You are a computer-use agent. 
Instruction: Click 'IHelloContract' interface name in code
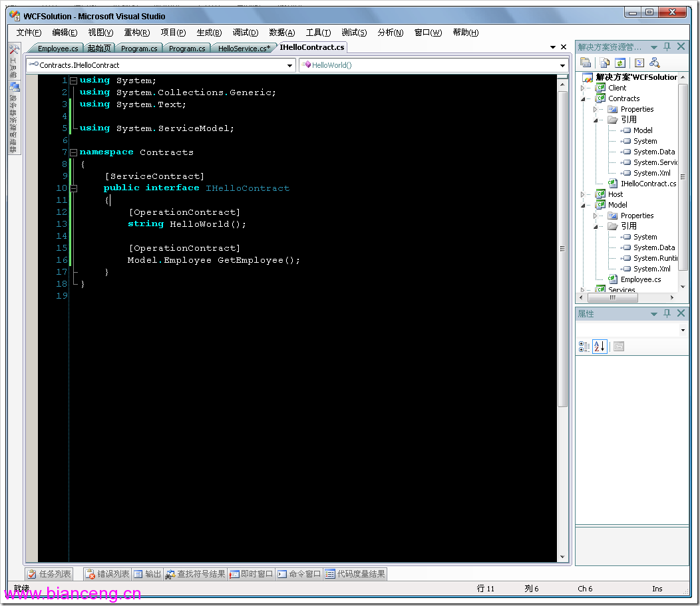[248, 188]
